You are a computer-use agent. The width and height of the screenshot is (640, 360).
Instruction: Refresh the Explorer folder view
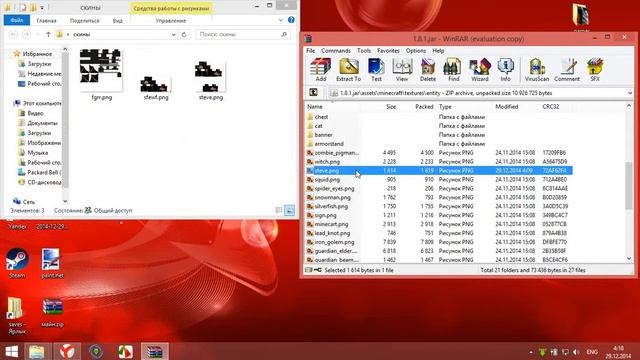tap(184, 35)
